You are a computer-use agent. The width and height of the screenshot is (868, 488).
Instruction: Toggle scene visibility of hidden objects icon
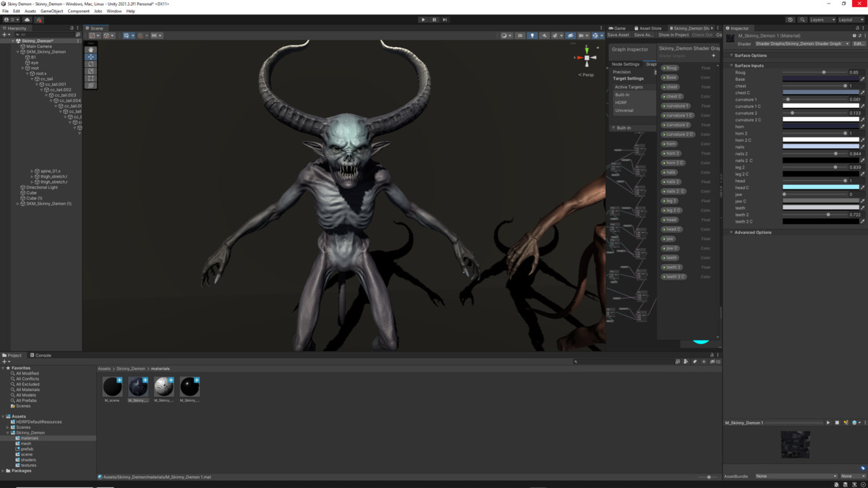pos(570,35)
